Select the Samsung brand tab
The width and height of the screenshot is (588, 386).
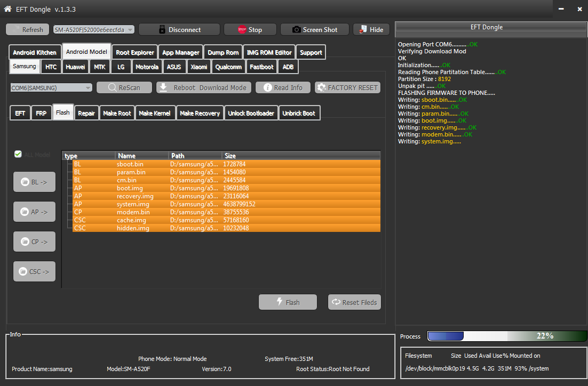pyautogui.click(x=25, y=66)
